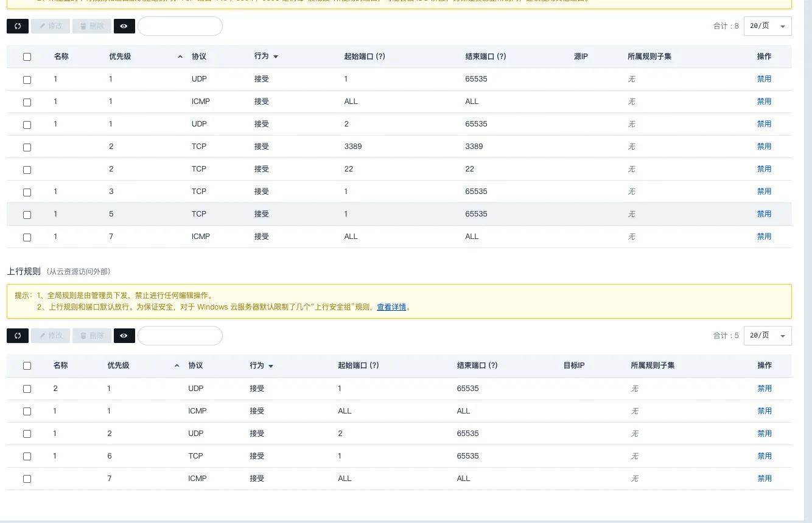Click 禁用 for the inbound TCP 22 rule
The image size is (812, 523).
tap(764, 169)
